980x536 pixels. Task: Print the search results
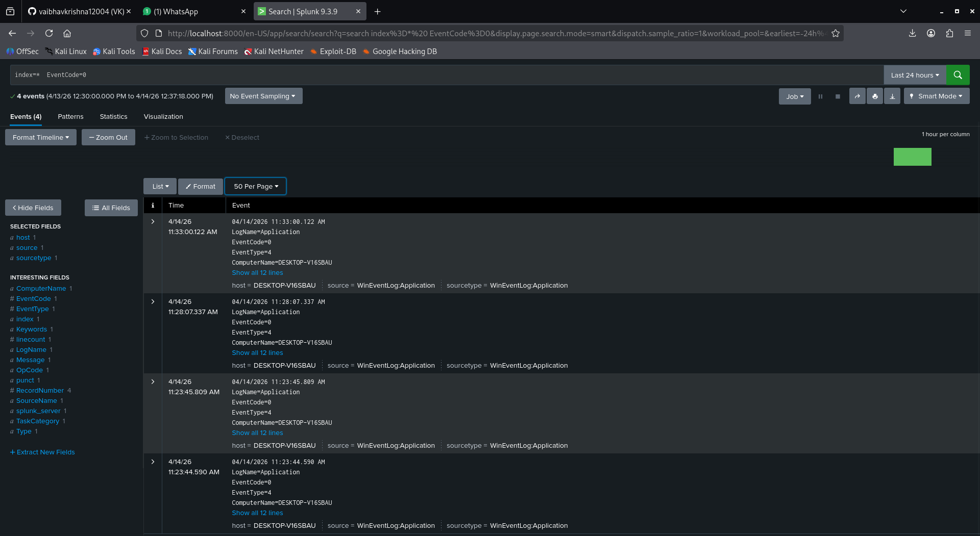(x=874, y=96)
